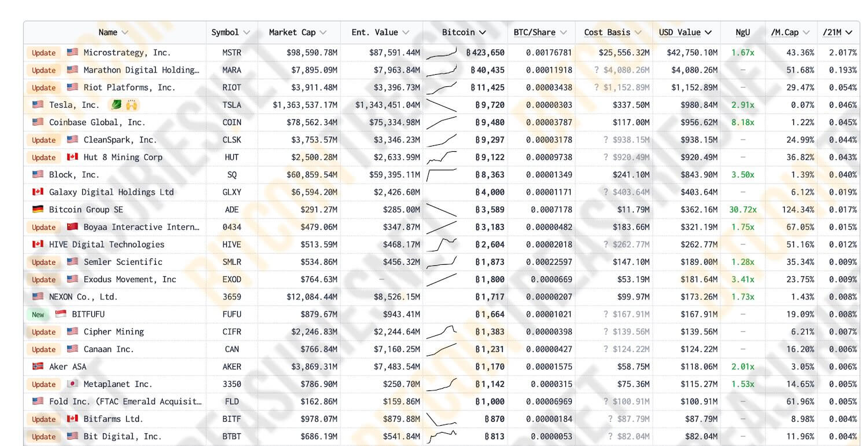The width and height of the screenshot is (868, 446).
Task: Click the Singapore flag next to BITFUFU
Action: click(61, 315)
